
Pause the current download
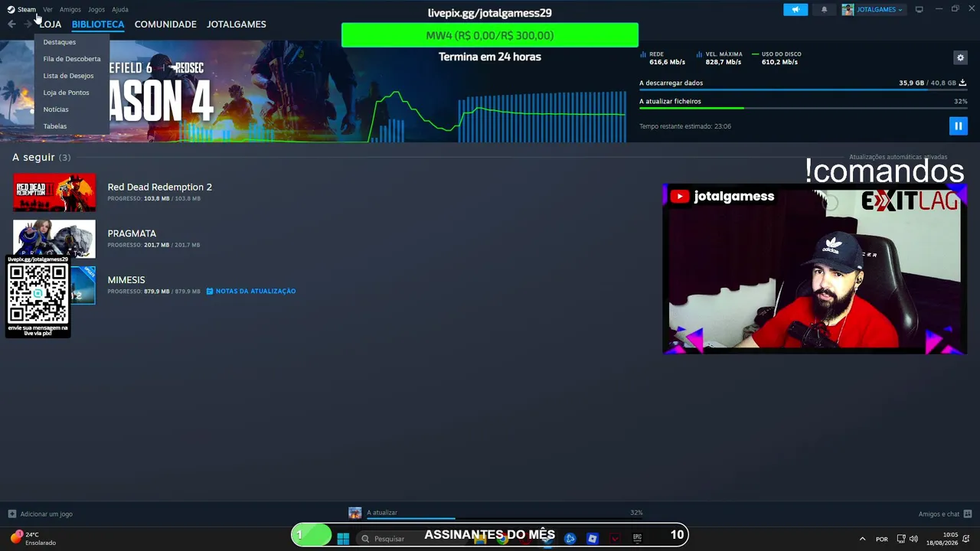pyautogui.click(x=958, y=126)
